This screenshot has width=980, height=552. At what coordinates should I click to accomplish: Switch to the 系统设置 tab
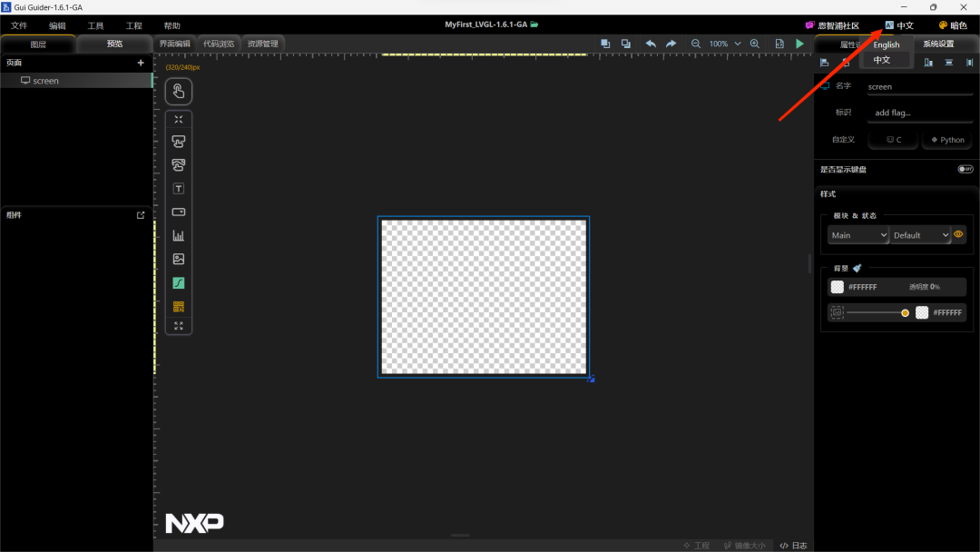tap(938, 44)
